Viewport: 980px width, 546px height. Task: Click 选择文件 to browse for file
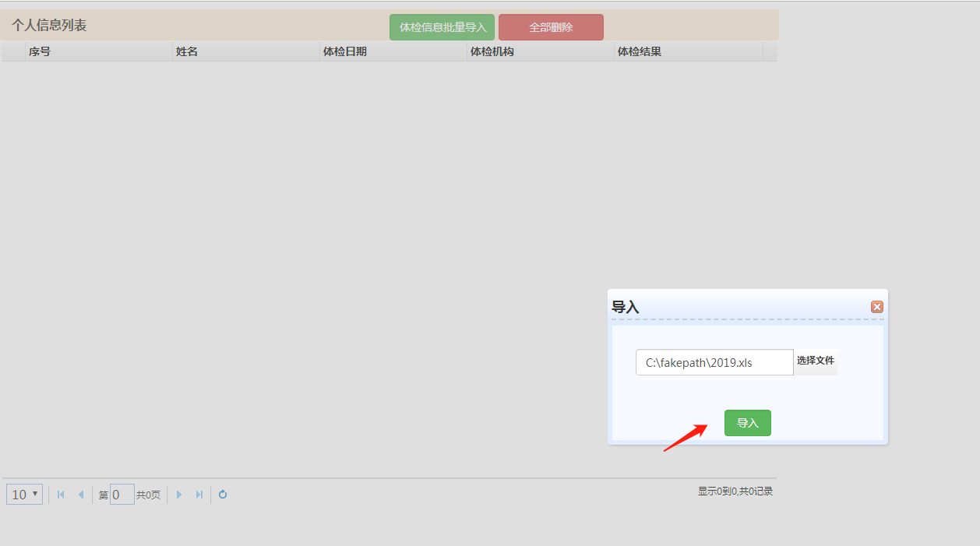pos(815,361)
